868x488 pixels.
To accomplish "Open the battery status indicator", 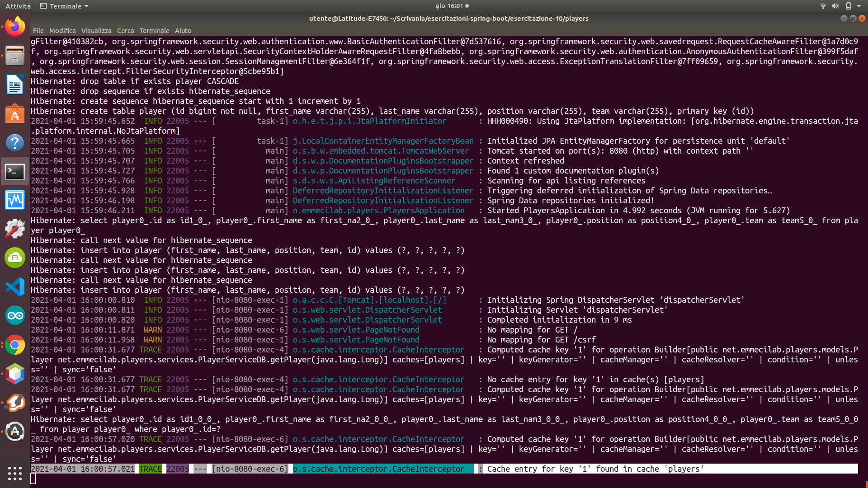I will pyautogui.click(x=848, y=6).
